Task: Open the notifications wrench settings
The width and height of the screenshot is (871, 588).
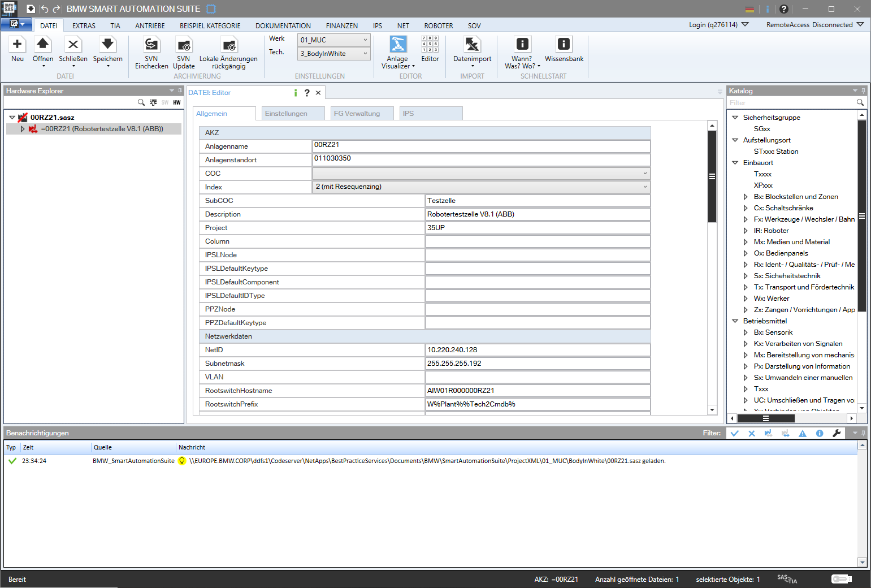Action: tap(837, 433)
